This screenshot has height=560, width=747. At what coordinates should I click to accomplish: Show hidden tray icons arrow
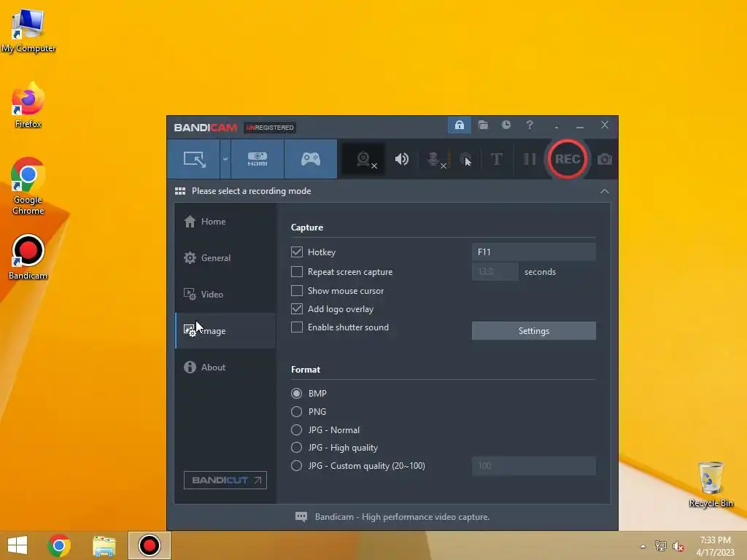point(643,546)
